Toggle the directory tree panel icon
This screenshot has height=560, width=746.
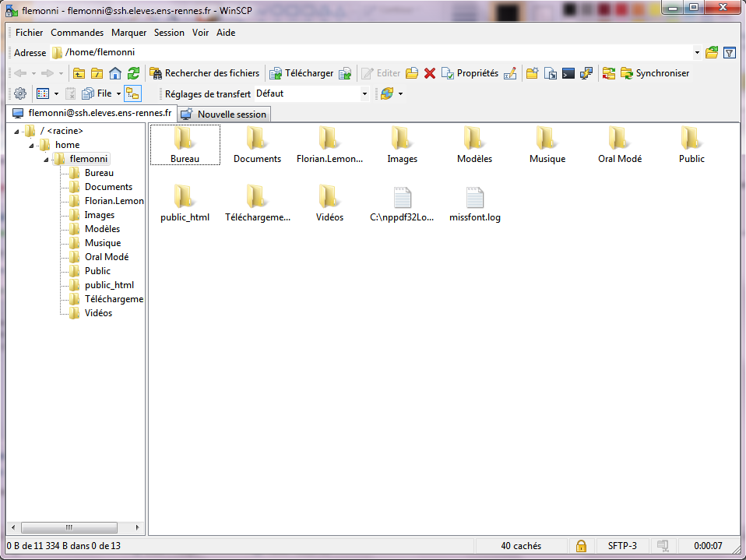132,93
